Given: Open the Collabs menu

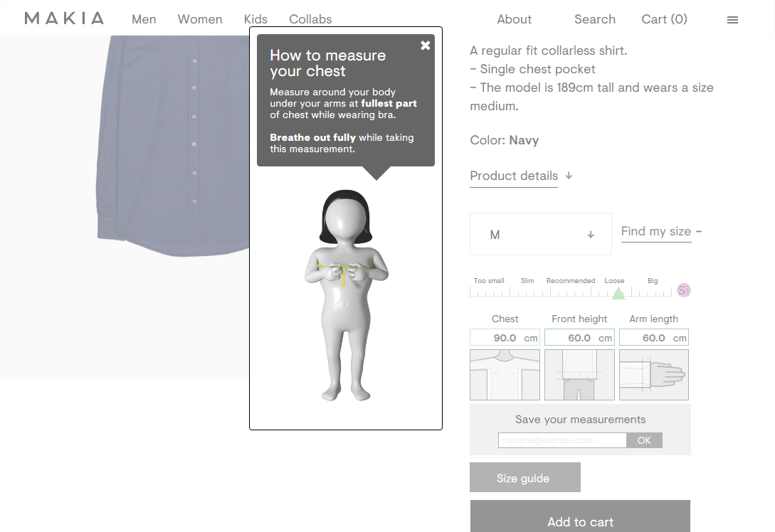Looking at the screenshot, I should click(310, 19).
